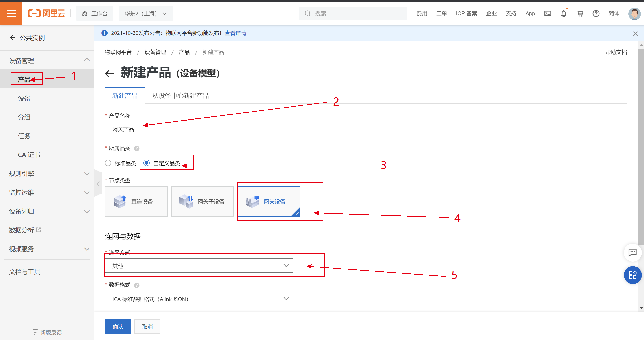644x340 pixels.
Task: Switch to 从设备中心新建产品 tab
Action: [x=180, y=95]
